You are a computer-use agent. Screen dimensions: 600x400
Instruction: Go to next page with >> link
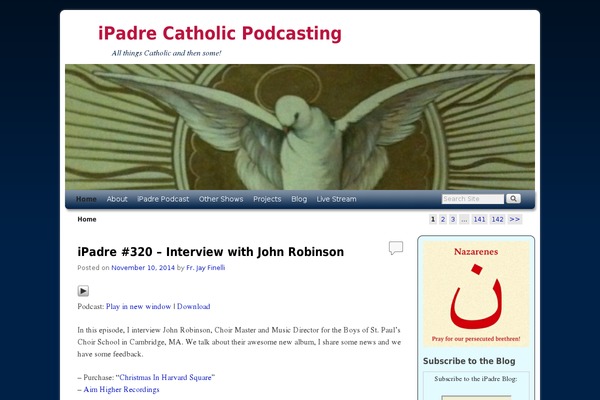tap(515, 219)
